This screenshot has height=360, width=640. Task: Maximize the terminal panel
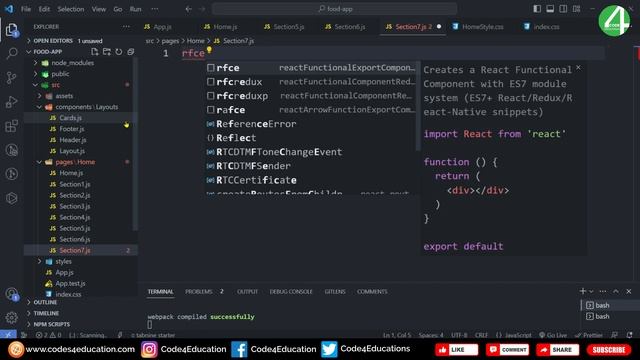tap(616, 291)
